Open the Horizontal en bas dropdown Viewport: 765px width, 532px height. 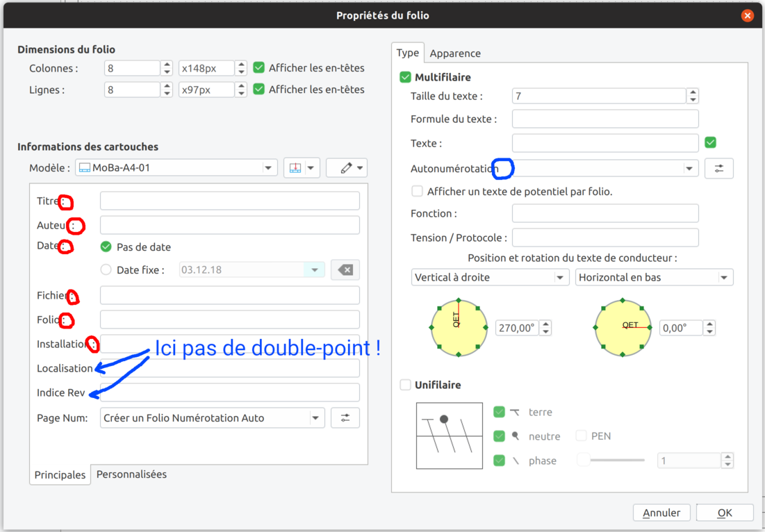(654, 278)
